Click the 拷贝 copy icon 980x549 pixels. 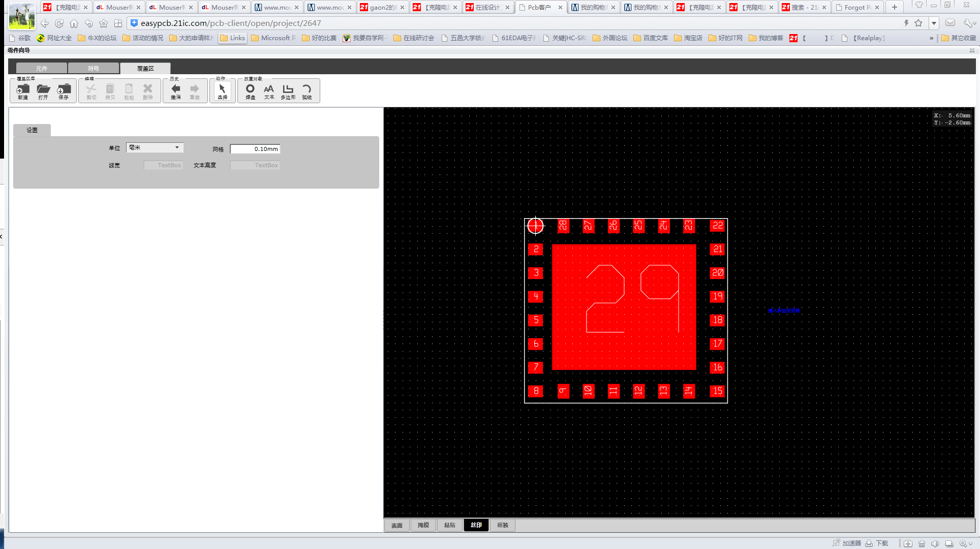coord(110,91)
